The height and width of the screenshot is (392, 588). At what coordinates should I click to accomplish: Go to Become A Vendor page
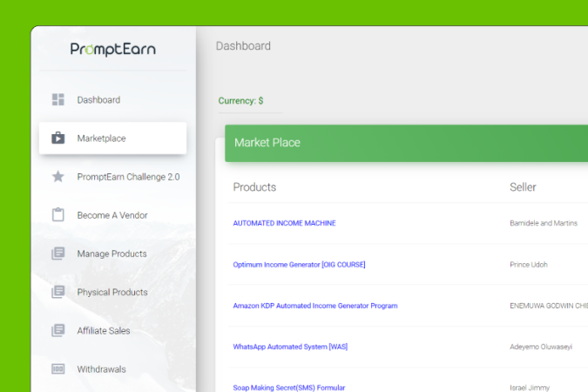click(112, 215)
